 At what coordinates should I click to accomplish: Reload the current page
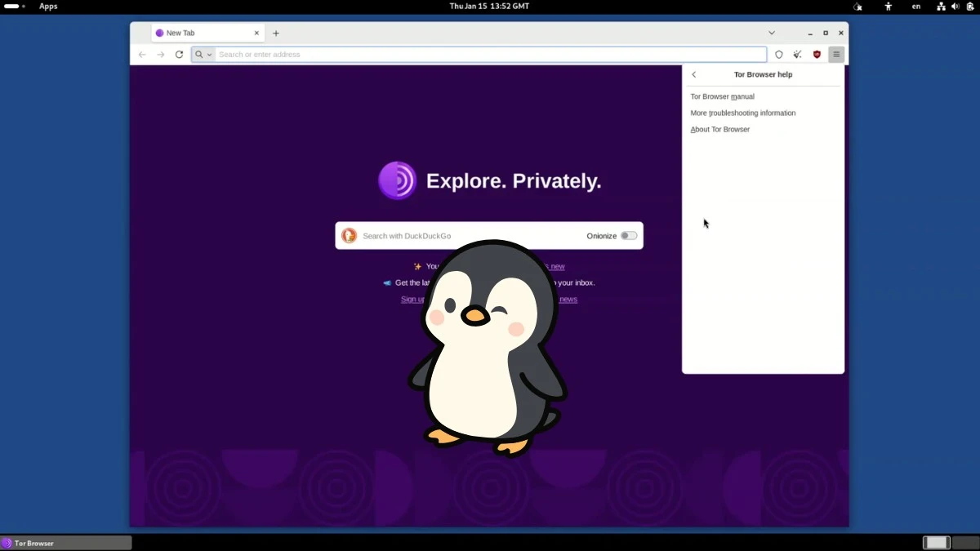[180, 55]
